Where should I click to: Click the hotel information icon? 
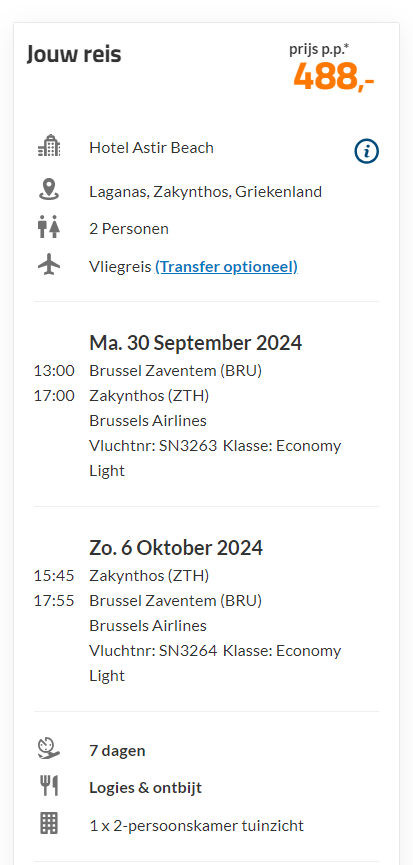(367, 151)
